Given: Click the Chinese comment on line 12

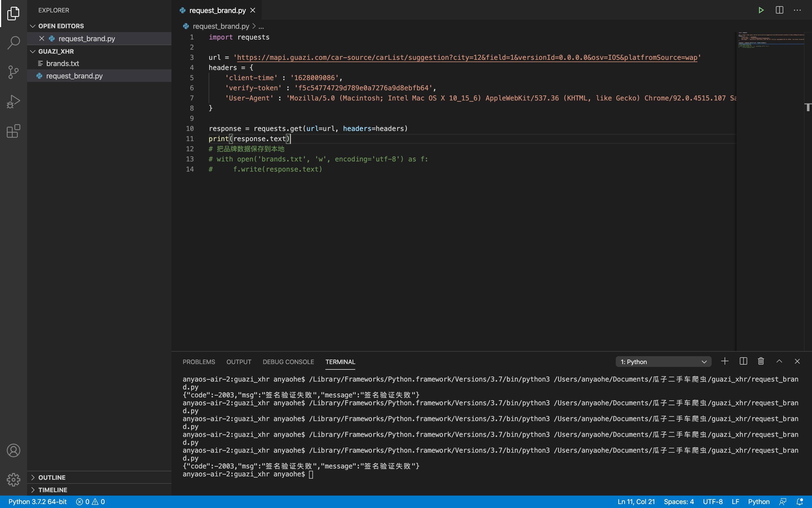Looking at the screenshot, I should (246, 149).
